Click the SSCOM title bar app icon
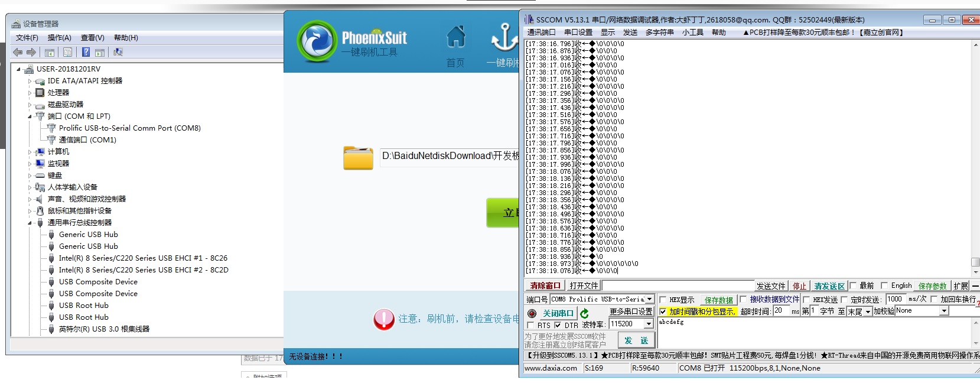This screenshot has height=383, width=980. 529,20
